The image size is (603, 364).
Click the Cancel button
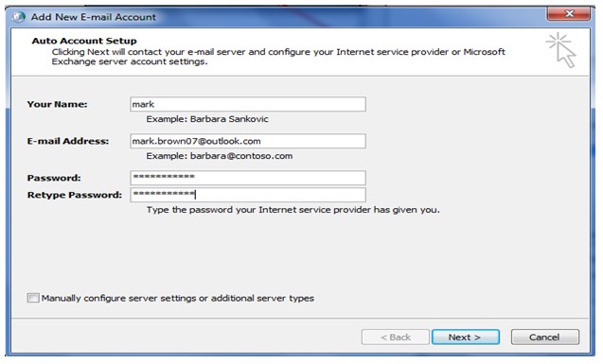tap(544, 337)
